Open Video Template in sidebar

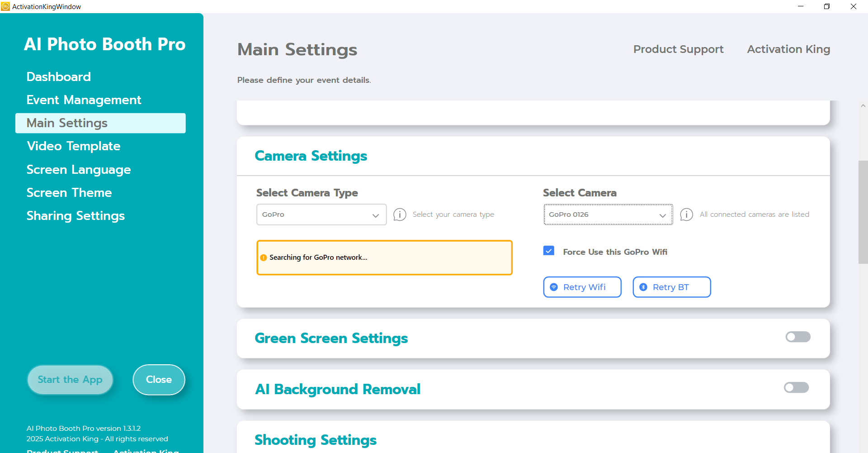(x=74, y=146)
